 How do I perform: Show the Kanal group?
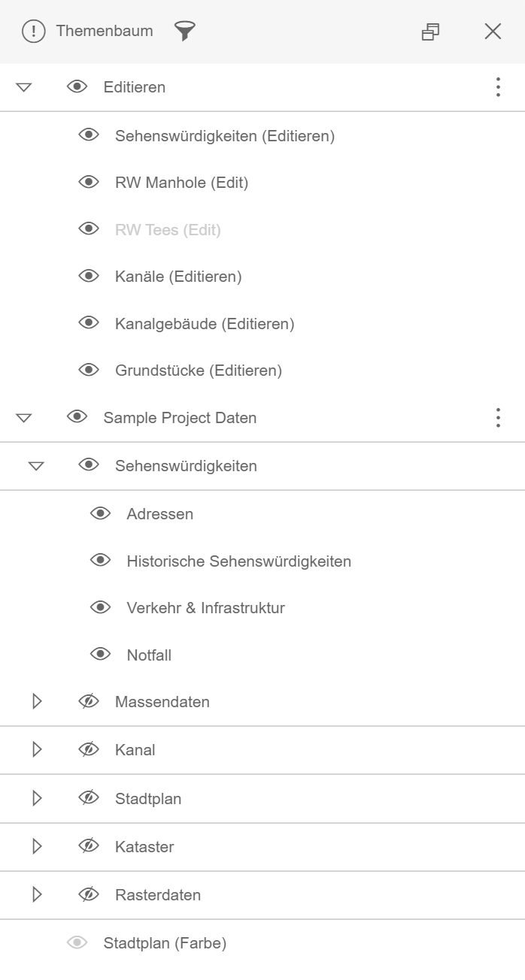(89, 749)
